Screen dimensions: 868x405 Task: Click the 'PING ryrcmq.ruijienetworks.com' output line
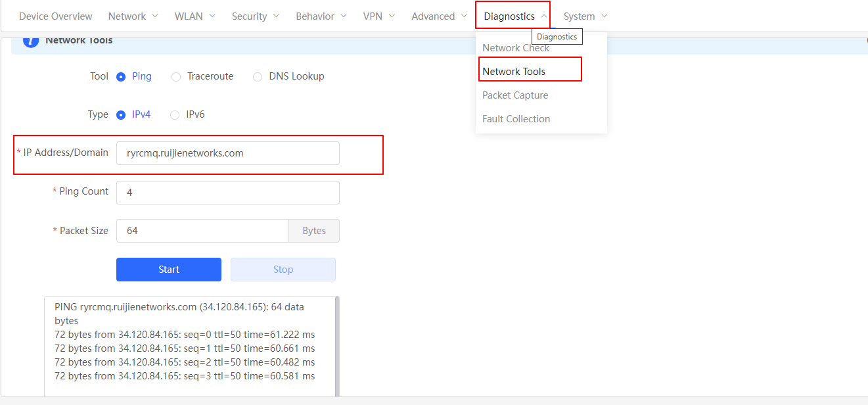179,314
